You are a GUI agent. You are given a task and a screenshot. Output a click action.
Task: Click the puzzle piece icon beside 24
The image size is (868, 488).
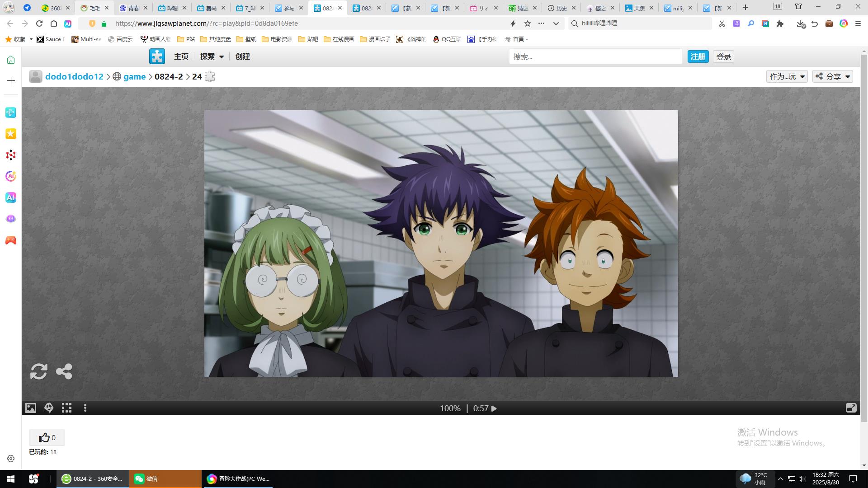click(210, 76)
